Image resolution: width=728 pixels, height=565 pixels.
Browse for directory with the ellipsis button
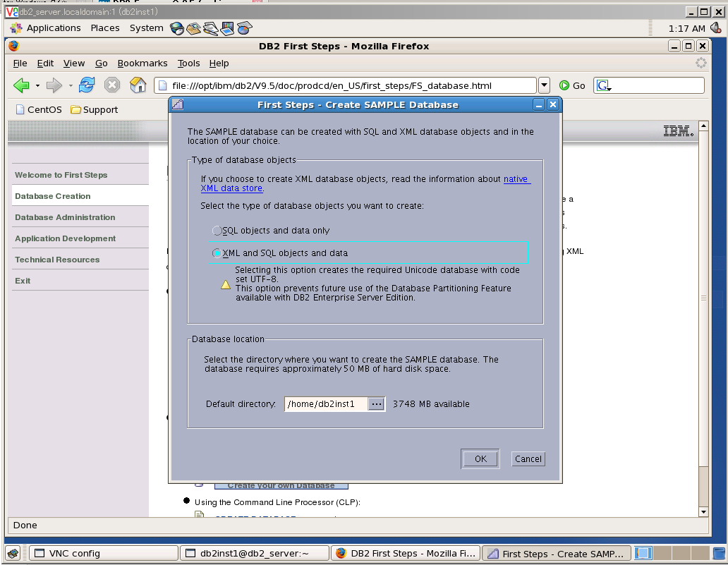pos(376,404)
